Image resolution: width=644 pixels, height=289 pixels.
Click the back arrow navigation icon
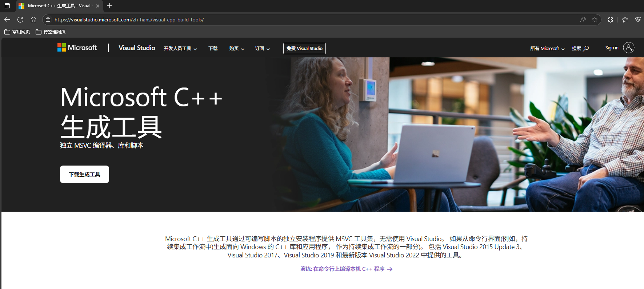[x=7, y=20]
